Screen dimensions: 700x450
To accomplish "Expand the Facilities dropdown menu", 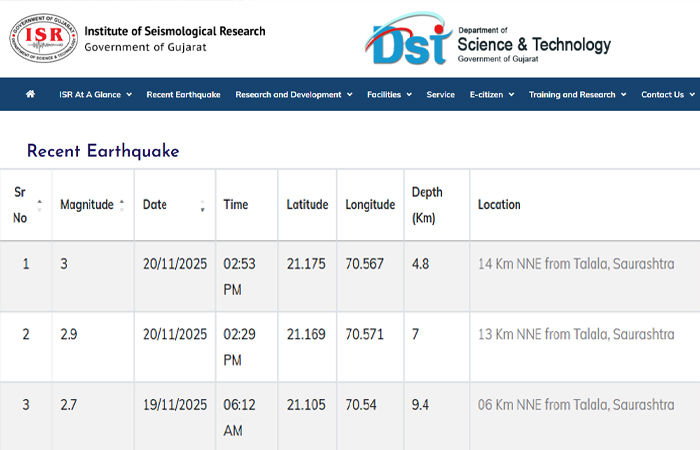I will tap(389, 95).
